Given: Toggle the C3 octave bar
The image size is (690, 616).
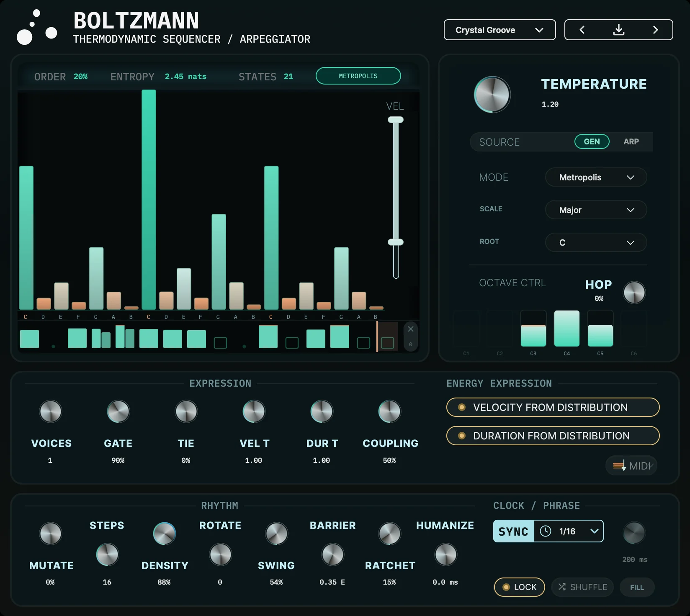Looking at the screenshot, I should coord(533,329).
